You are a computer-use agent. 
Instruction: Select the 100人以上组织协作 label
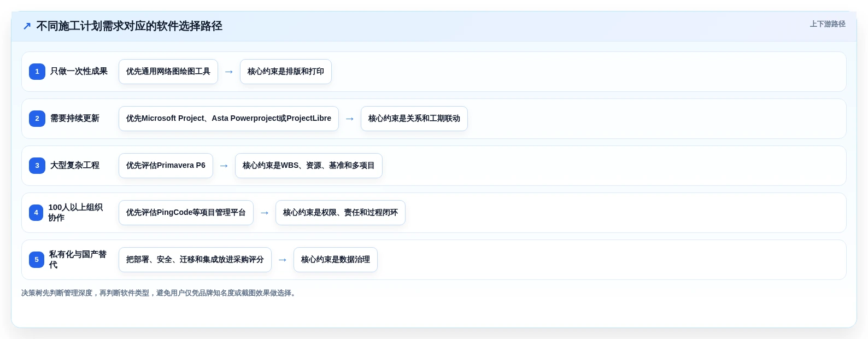coord(75,213)
